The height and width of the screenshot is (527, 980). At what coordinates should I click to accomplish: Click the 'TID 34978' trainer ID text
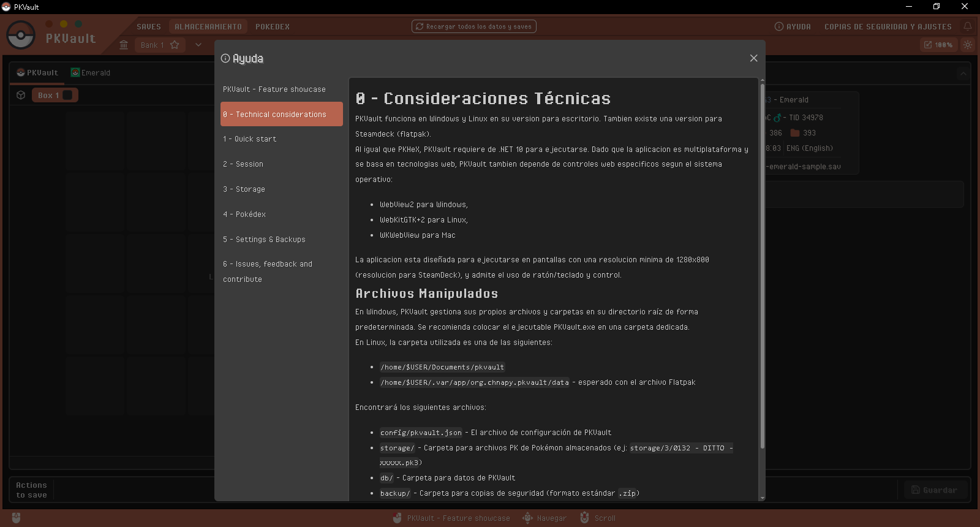(806, 118)
